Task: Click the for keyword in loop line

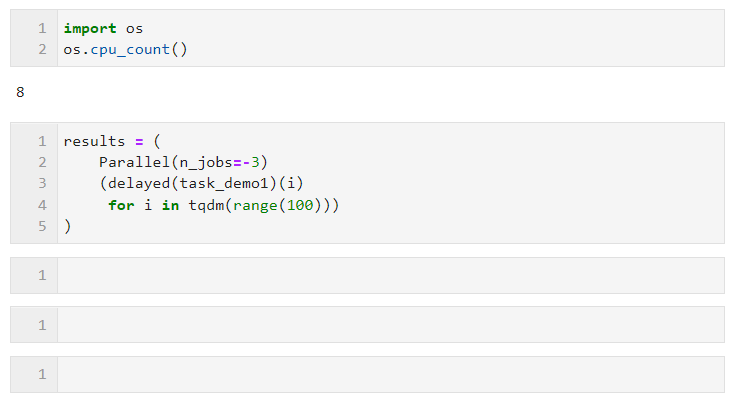Action: coord(121,205)
